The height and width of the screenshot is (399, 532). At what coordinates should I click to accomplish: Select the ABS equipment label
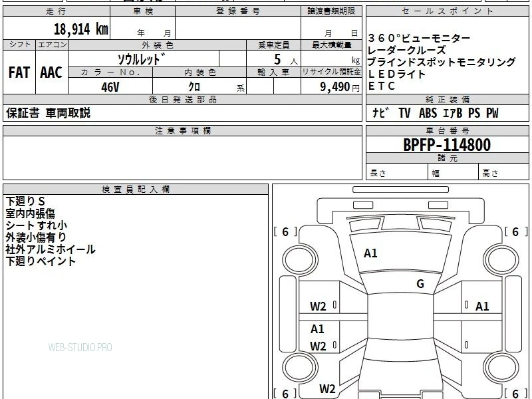point(428,112)
